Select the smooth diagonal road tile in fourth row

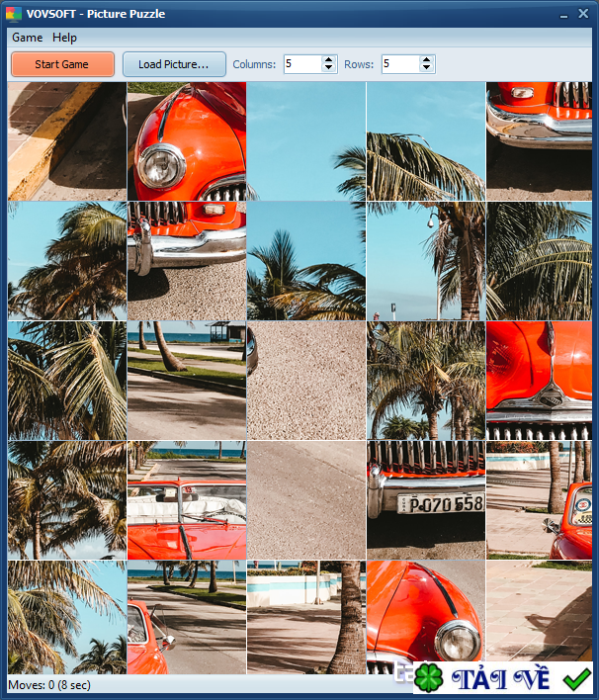[306, 500]
